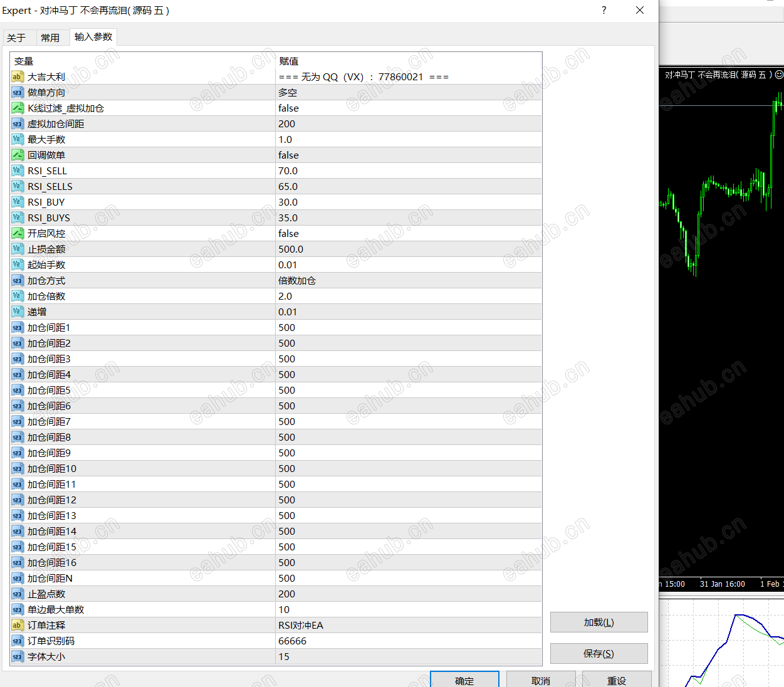This screenshot has width=784, height=687.
Task: Edit the RSI_BUYS value 35.0
Action: (409, 218)
